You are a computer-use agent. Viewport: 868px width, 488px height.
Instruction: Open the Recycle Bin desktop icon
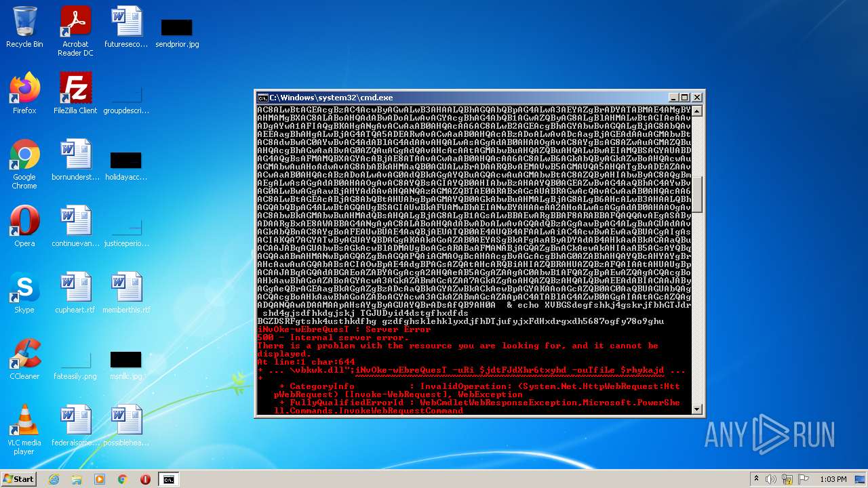click(24, 27)
